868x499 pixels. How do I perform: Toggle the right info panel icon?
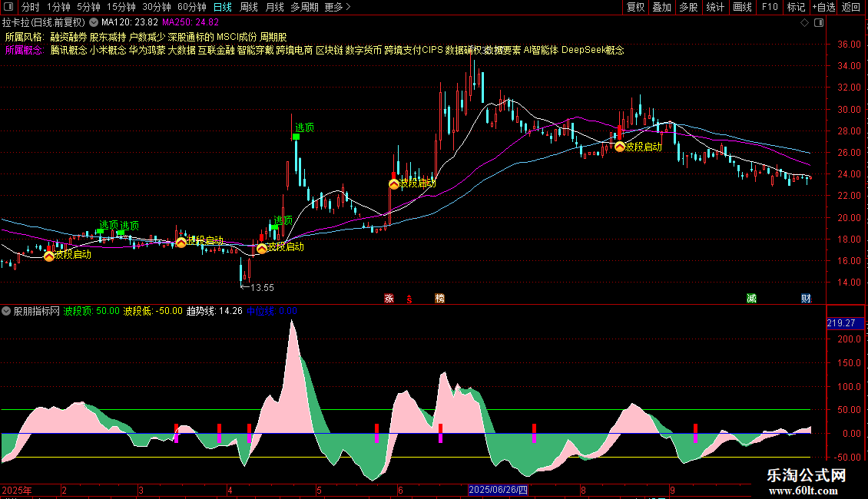coord(819,23)
